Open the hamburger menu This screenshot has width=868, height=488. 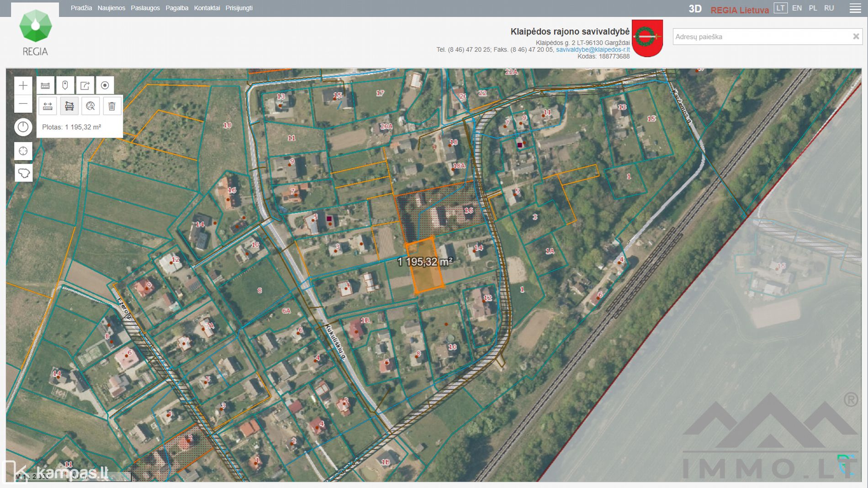[855, 9]
